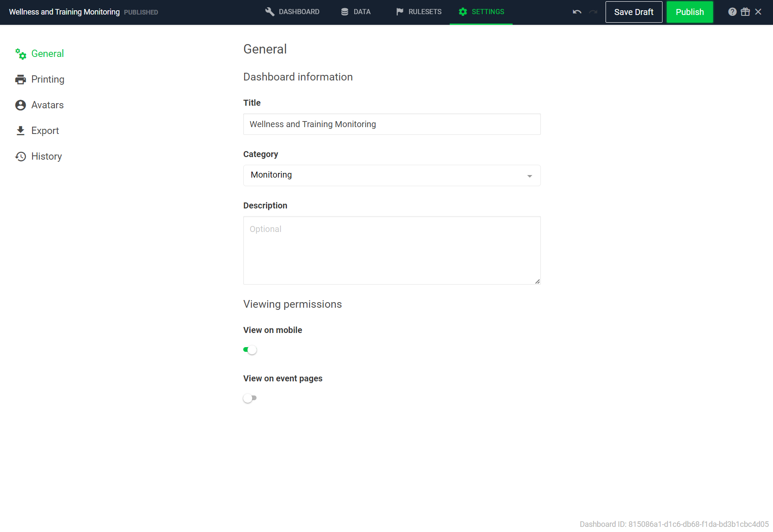773x532 pixels.
Task: Click the Printing printer icon
Action: [x=21, y=80]
